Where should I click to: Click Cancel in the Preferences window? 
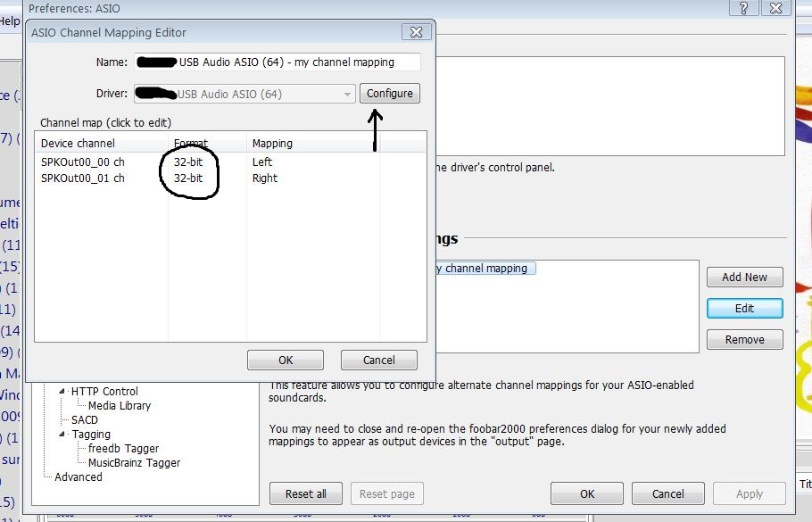(667, 494)
